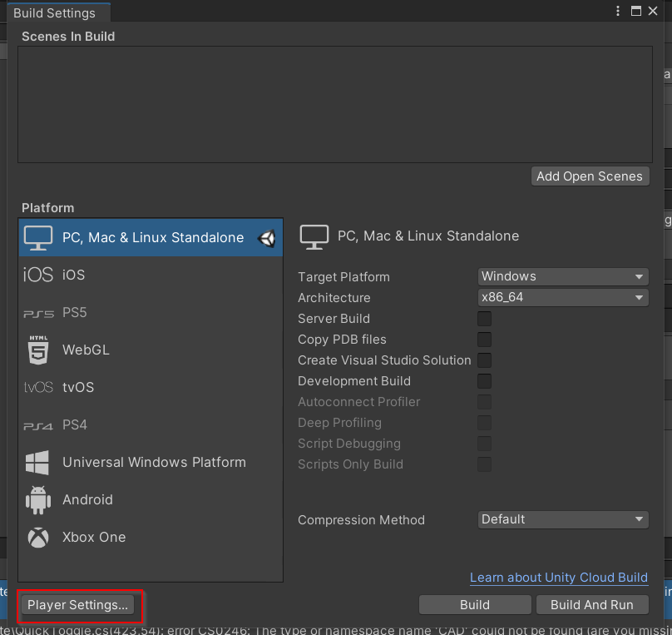Select the Android platform label text
The width and height of the screenshot is (672, 635).
(x=87, y=500)
